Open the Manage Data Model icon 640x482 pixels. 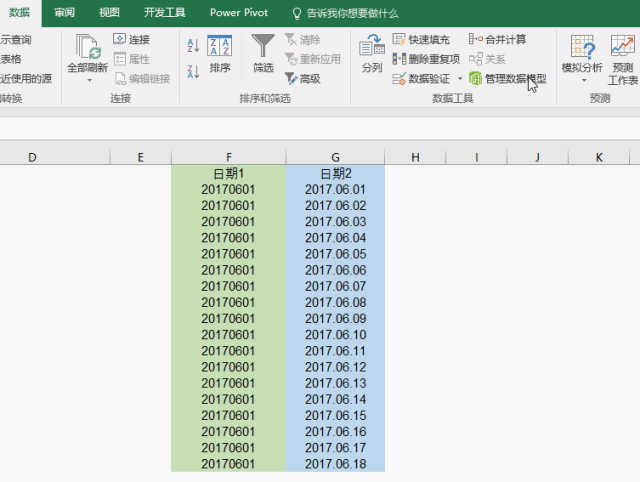(476, 78)
